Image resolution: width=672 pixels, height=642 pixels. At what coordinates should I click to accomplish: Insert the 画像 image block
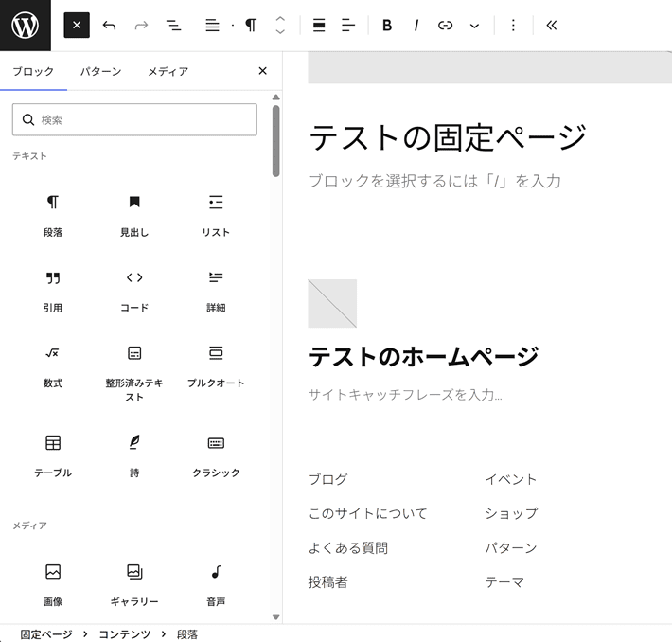53,585
